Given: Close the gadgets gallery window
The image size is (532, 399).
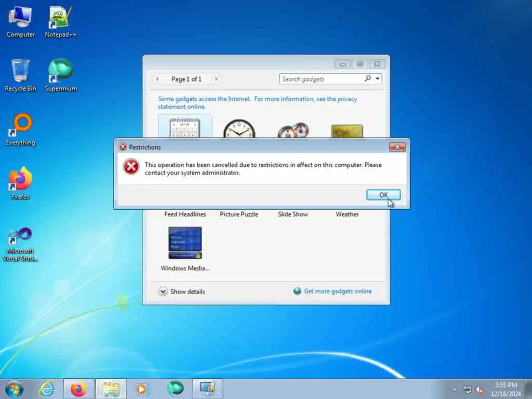Looking at the screenshot, I should 377,64.
